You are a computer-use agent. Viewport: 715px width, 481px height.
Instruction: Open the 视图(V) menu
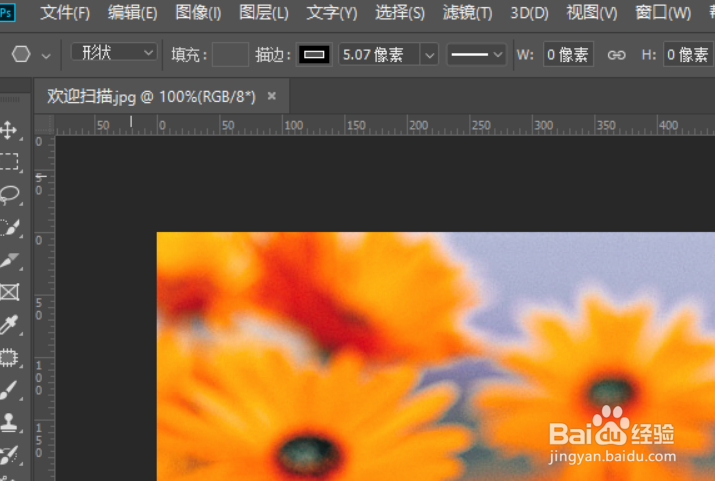(x=591, y=13)
